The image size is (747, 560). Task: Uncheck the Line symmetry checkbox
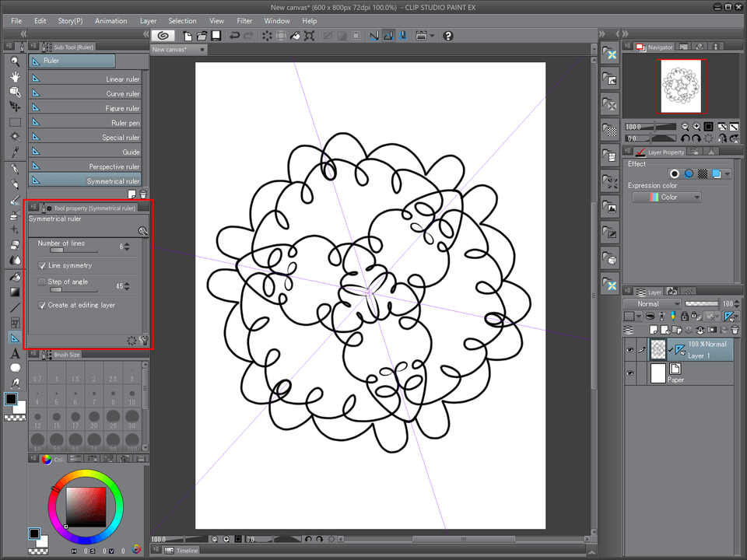coord(42,266)
